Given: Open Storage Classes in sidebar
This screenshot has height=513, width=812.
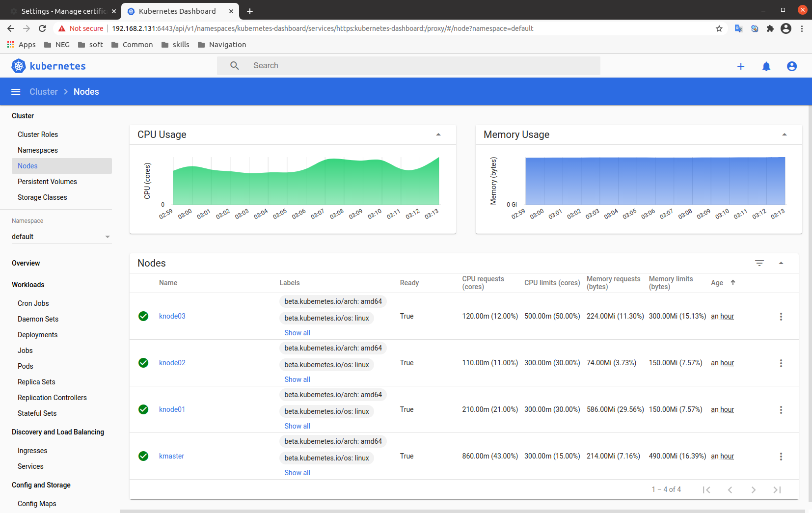Looking at the screenshot, I should 42,197.
